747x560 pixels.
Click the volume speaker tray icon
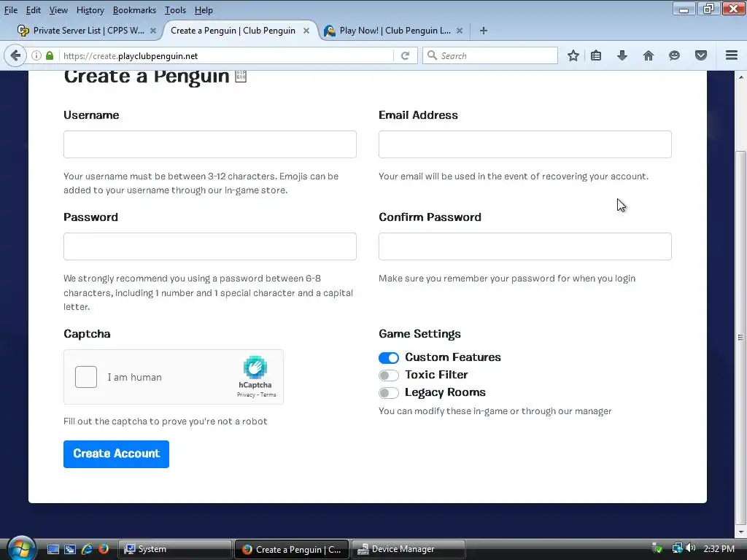691,548
